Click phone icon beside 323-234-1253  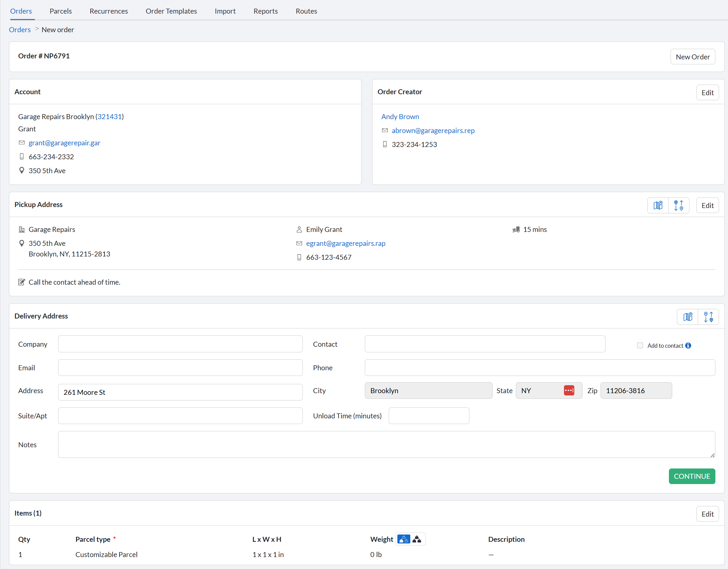(385, 144)
